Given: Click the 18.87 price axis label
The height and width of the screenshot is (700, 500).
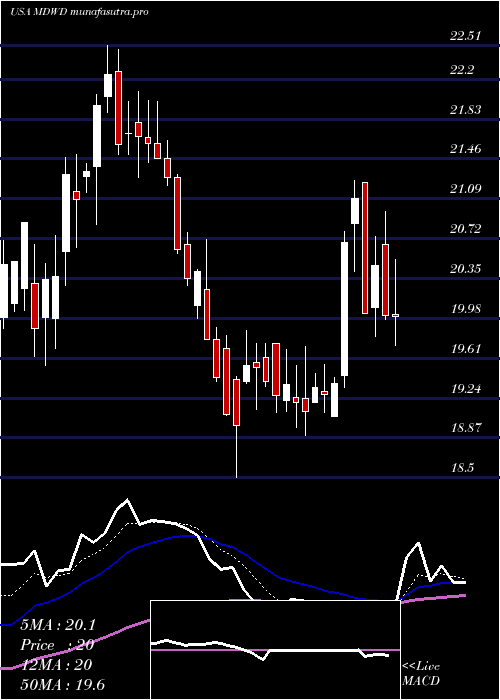Looking at the screenshot, I should click(x=465, y=428).
